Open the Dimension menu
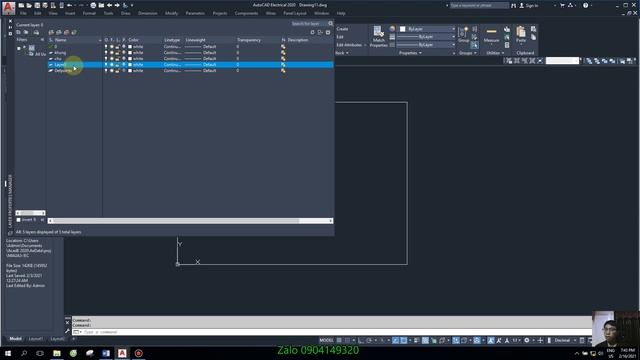The width and height of the screenshot is (640, 360). [148, 13]
